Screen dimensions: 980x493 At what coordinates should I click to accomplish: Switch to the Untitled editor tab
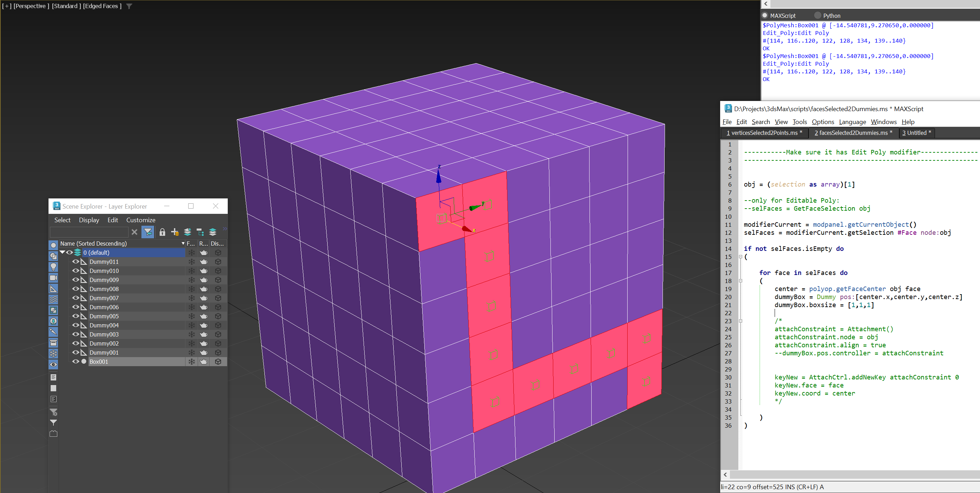916,133
